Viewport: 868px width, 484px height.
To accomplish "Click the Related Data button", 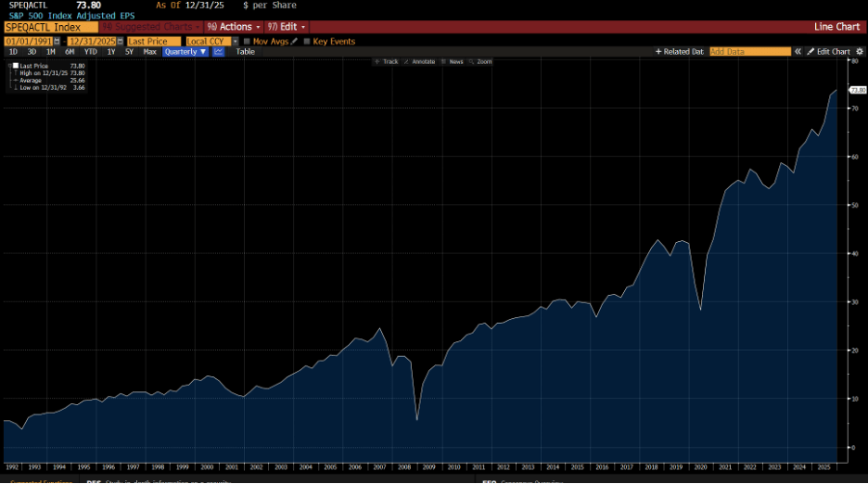I will point(679,52).
